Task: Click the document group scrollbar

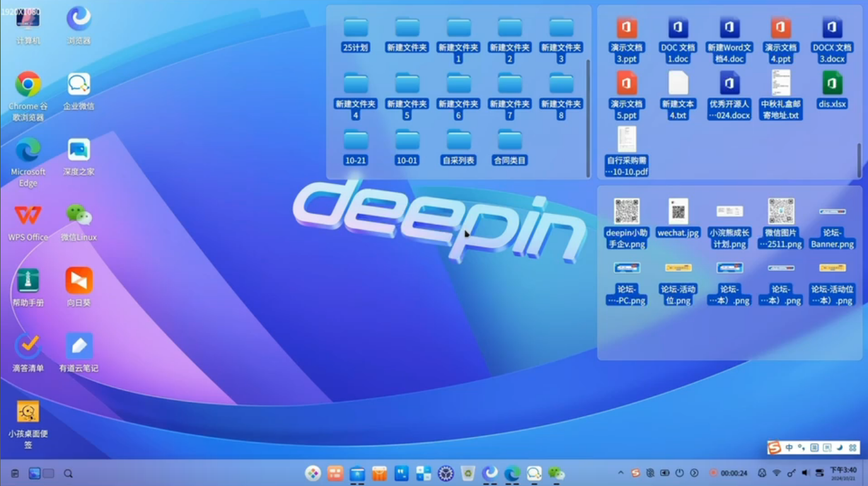Action: click(859, 160)
